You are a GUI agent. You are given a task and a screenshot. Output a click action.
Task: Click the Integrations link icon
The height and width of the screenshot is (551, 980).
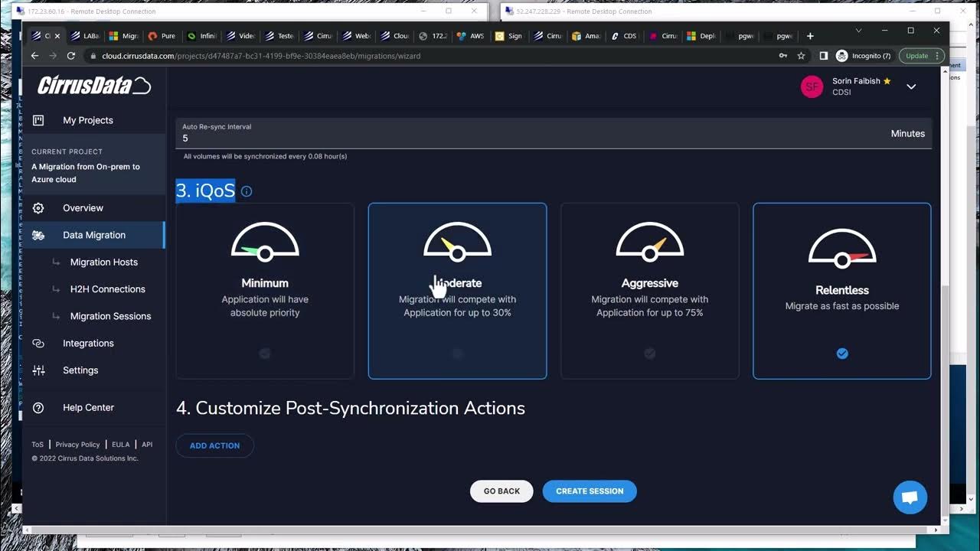38,343
